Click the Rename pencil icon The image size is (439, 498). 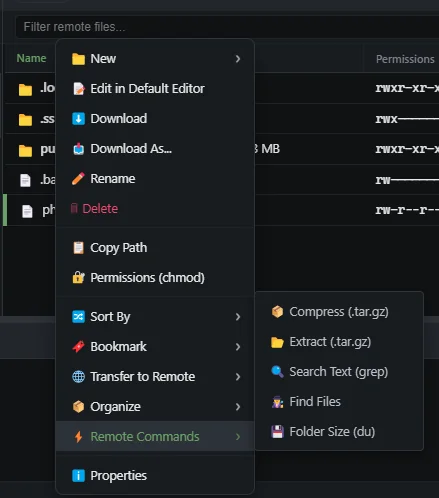78,179
